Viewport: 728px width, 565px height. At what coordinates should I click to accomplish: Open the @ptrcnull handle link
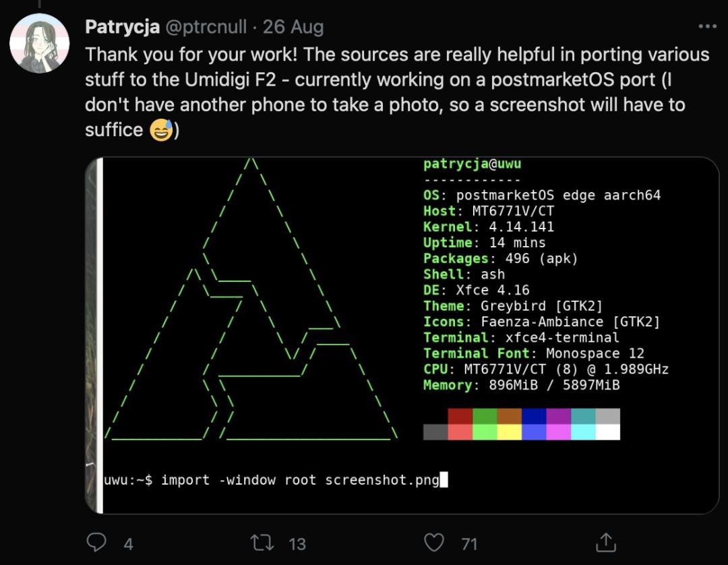(207, 27)
